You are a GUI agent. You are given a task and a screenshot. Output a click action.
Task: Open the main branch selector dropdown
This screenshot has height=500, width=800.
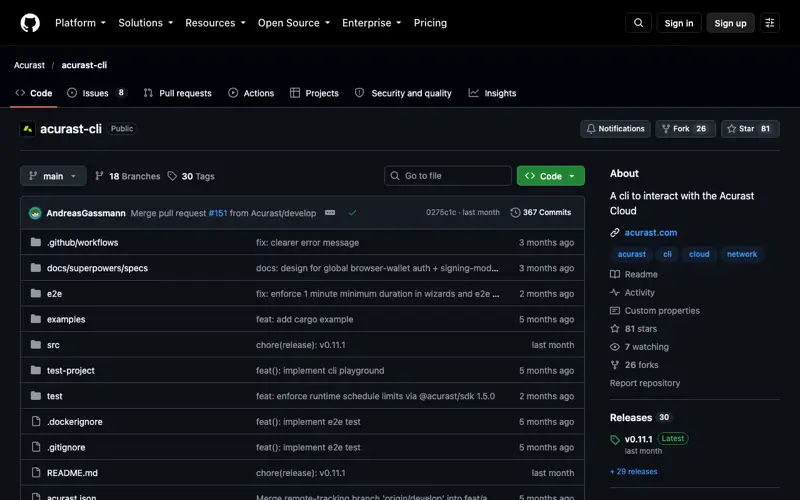(53, 176)
